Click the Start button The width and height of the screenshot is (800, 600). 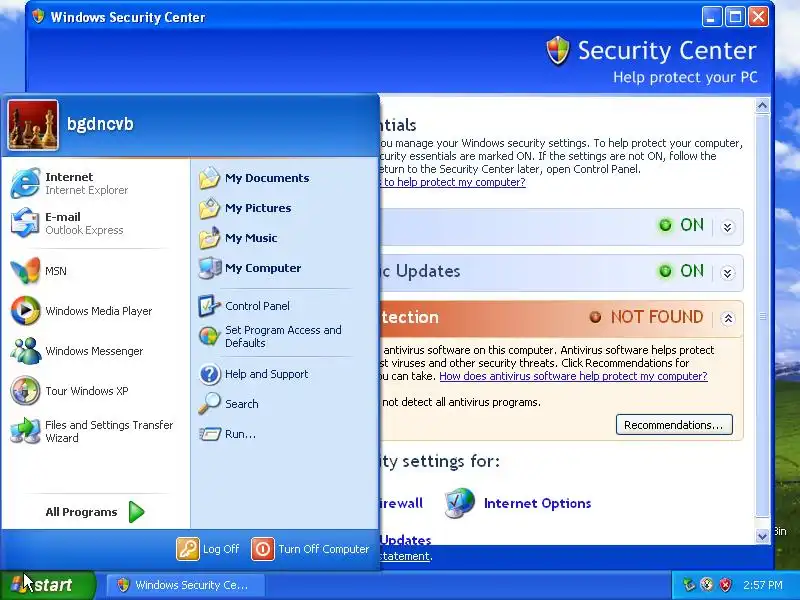48,585
